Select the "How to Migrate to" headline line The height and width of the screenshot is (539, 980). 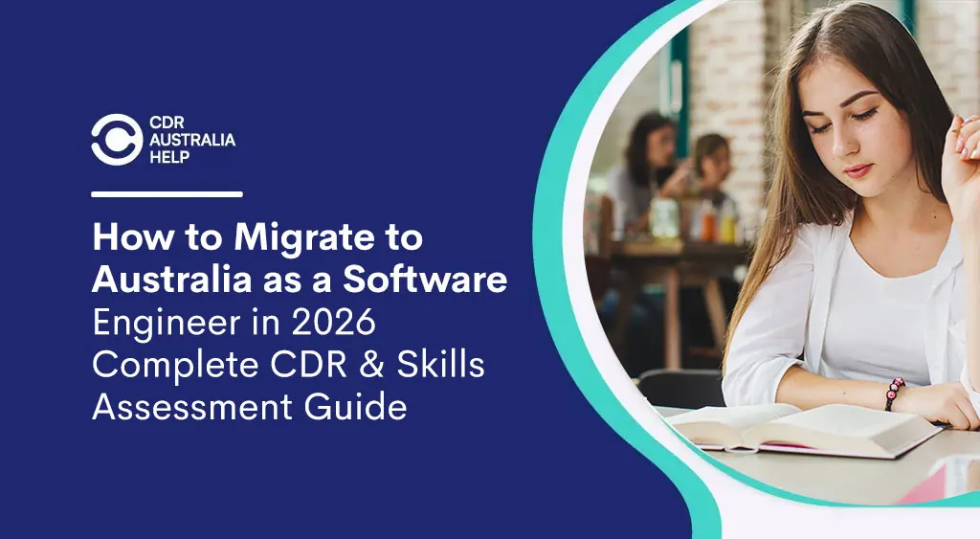(x=256, y=236)
